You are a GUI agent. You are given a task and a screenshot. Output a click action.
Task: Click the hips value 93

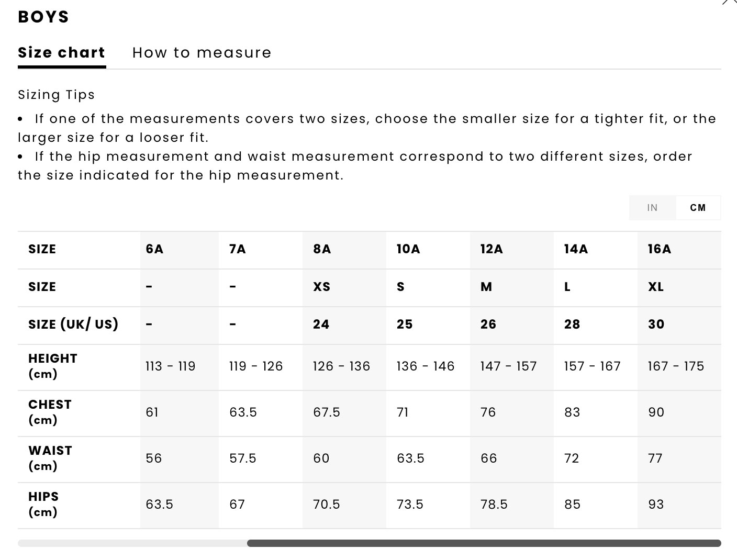tap(656, 505)
